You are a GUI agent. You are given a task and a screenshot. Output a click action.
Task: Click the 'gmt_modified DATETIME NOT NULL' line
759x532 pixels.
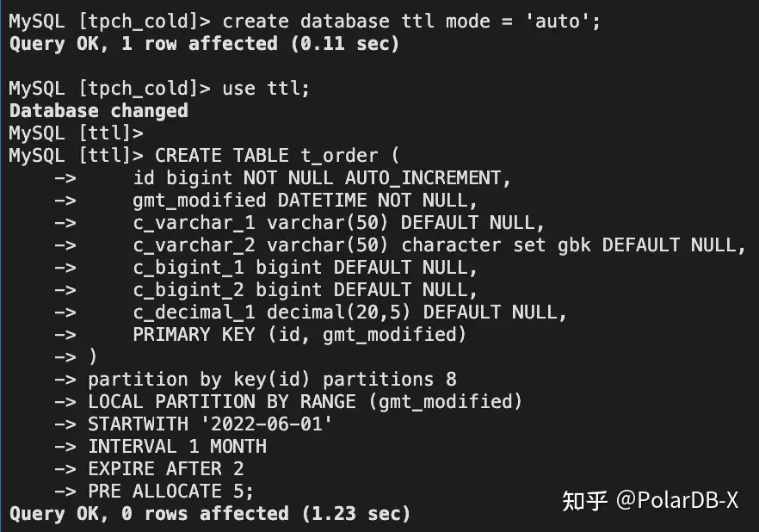click(x=305, y=201)
